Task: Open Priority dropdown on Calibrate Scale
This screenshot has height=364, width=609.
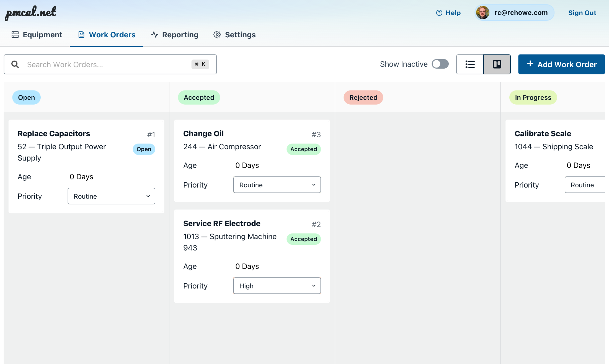Action: coord(585,185)
